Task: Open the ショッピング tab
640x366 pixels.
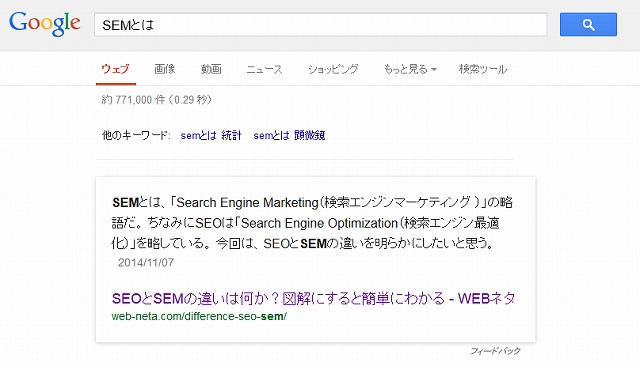Action: coord(333,69)
